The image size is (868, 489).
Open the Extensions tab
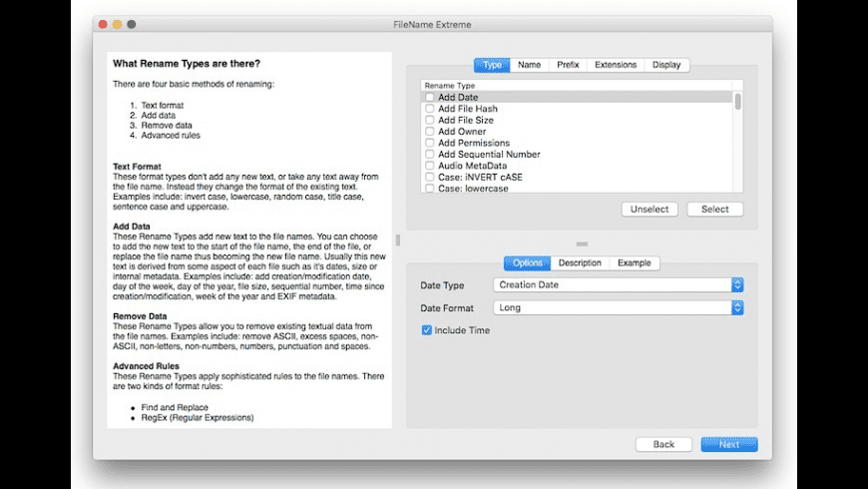point(616,65)
